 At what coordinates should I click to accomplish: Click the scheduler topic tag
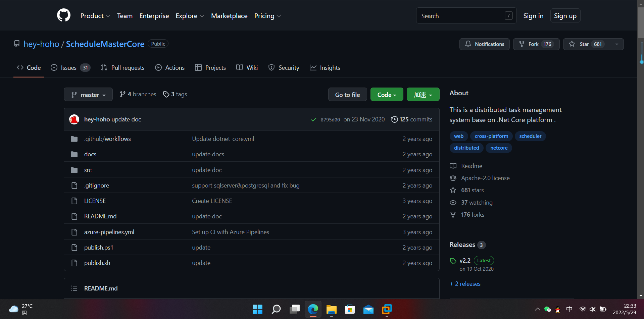530,136
